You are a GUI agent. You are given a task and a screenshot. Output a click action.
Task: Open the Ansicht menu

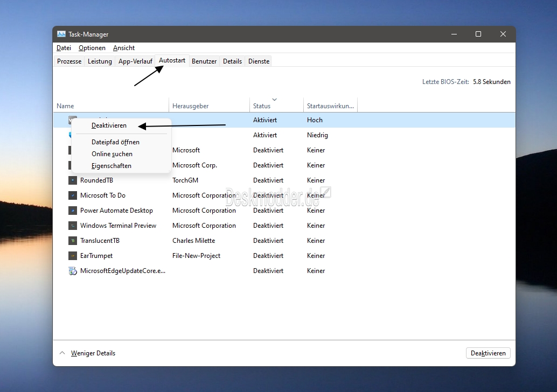(x=123, y=48)
